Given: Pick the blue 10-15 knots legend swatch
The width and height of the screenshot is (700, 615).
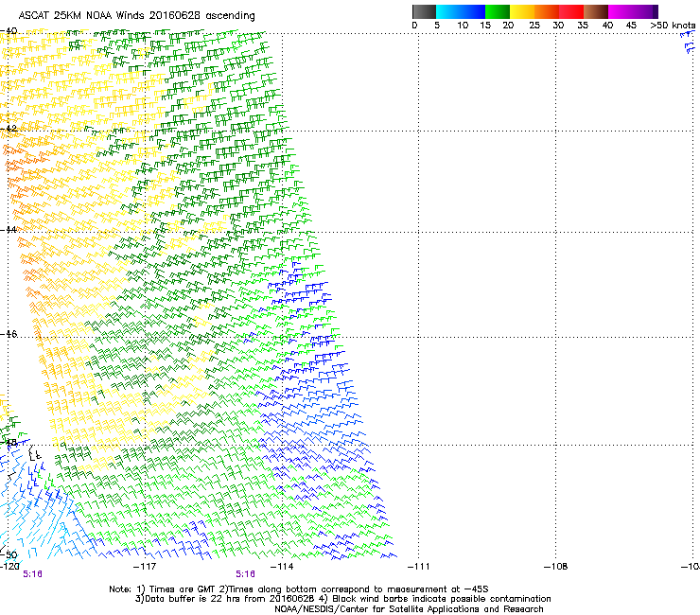Looking at the screenshot, I should tap(473, 11).
